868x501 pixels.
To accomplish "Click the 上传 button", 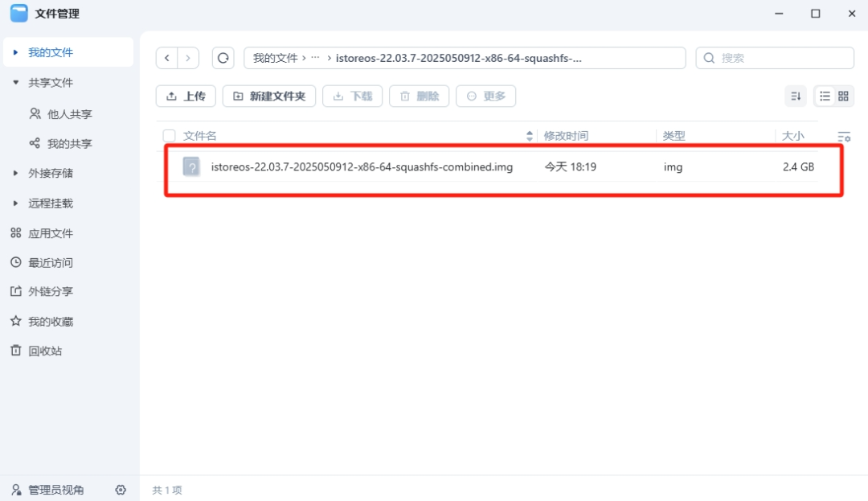I will tap(186, 97).
